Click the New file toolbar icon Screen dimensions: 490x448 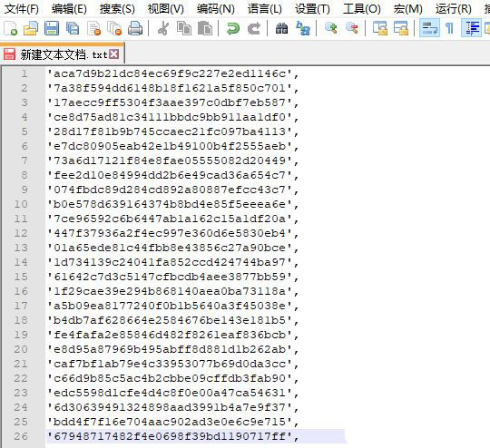[x=10, y=28]
